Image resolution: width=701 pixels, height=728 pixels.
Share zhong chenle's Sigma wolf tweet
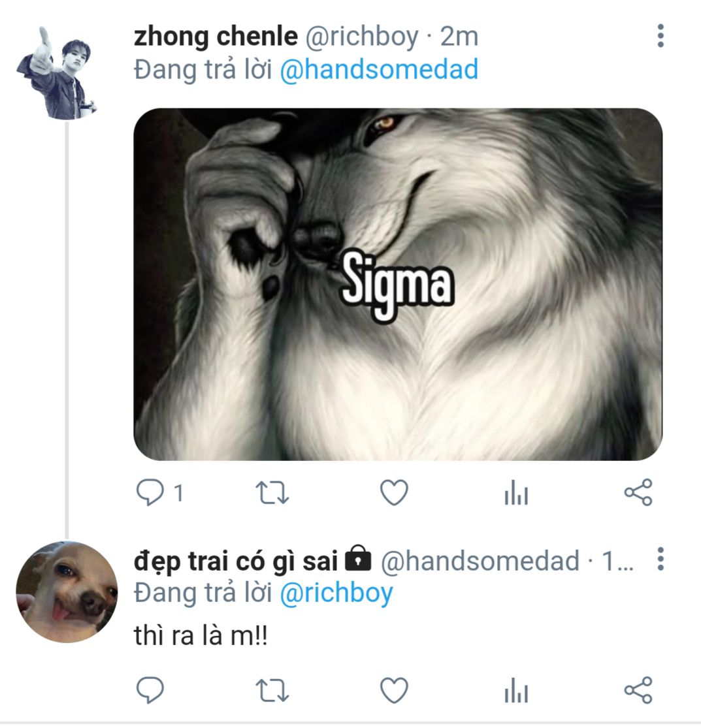click(x=638, y=493)
